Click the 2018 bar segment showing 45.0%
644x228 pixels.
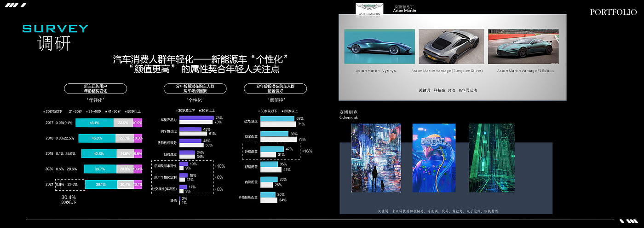click(x=97, y=138)
